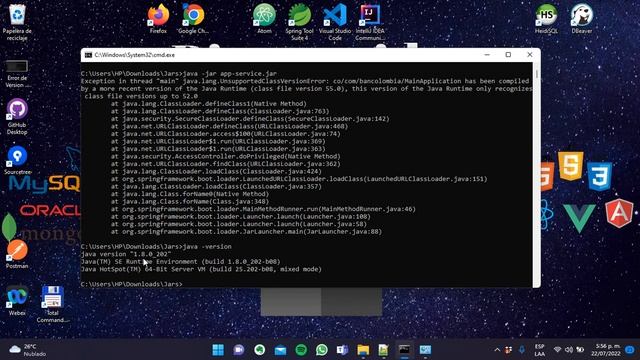This screenshot has height=360, width=640.
Task: Open the Google Chrome desktop shortcut
Action: pyautogui.click(x=193, y=18)
